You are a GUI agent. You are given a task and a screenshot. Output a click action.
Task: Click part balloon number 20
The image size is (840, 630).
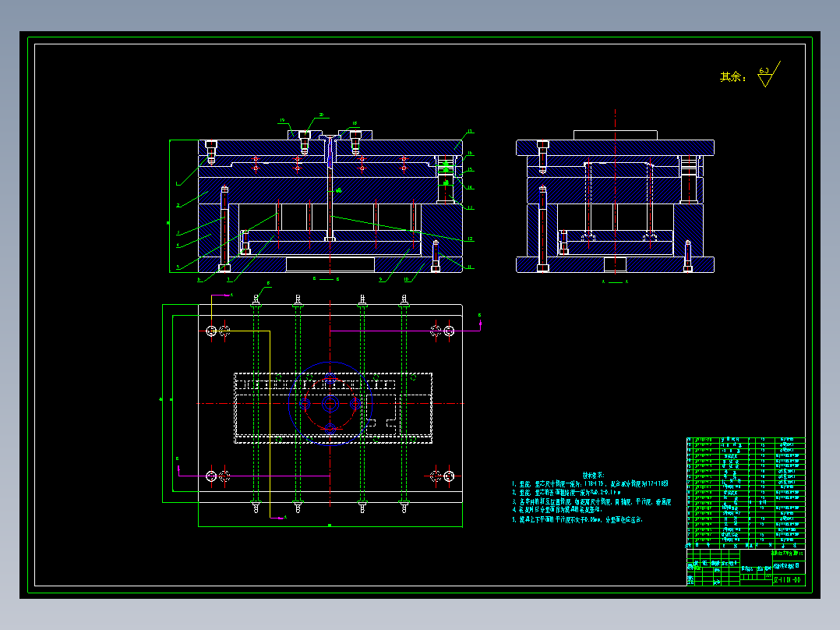[x=321, y=115]
